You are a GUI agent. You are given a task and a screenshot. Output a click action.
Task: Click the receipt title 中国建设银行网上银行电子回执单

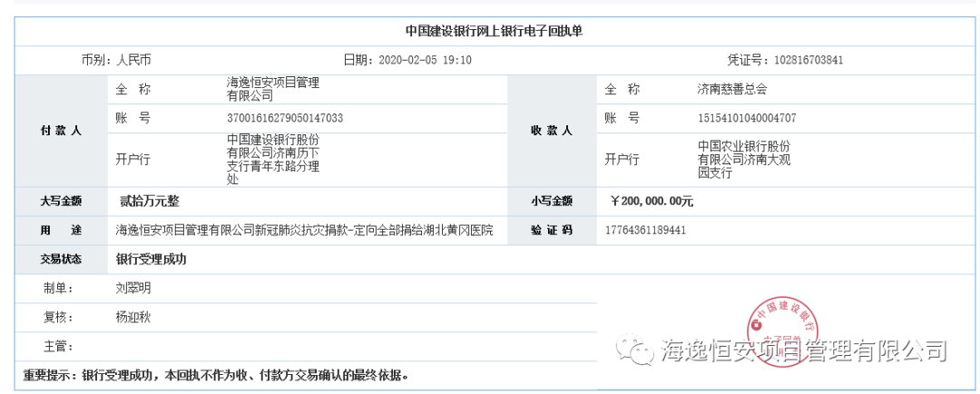[494, 31]
